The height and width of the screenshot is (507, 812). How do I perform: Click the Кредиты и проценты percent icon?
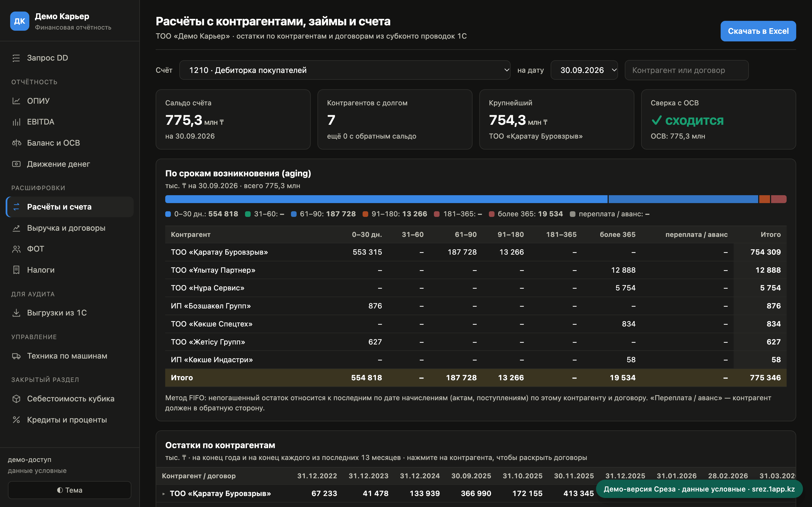(16, 420)
